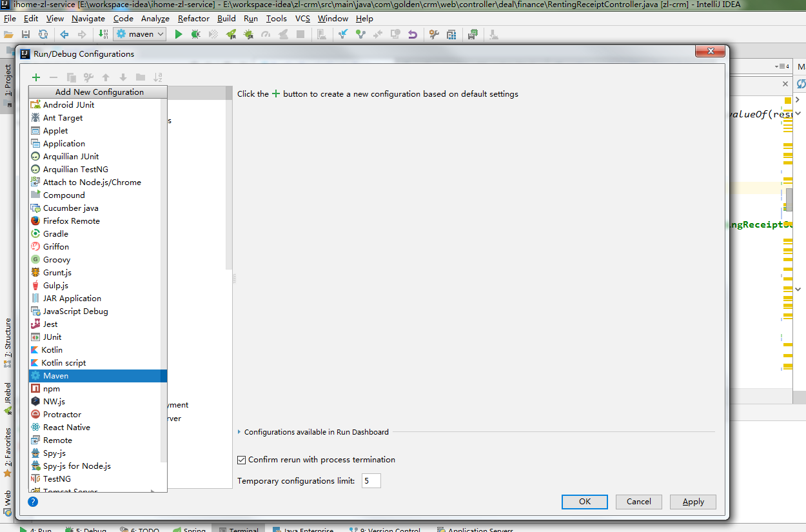Click the Cancel button
The height and width of the screenshot is (532, 806).
pyautogui.click(x=638, y=501)
